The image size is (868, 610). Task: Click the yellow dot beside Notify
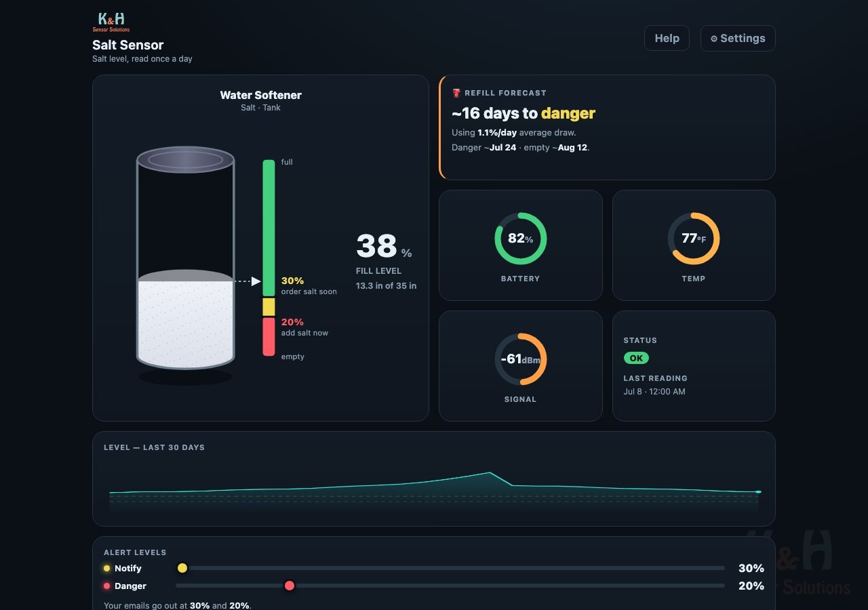106,569
